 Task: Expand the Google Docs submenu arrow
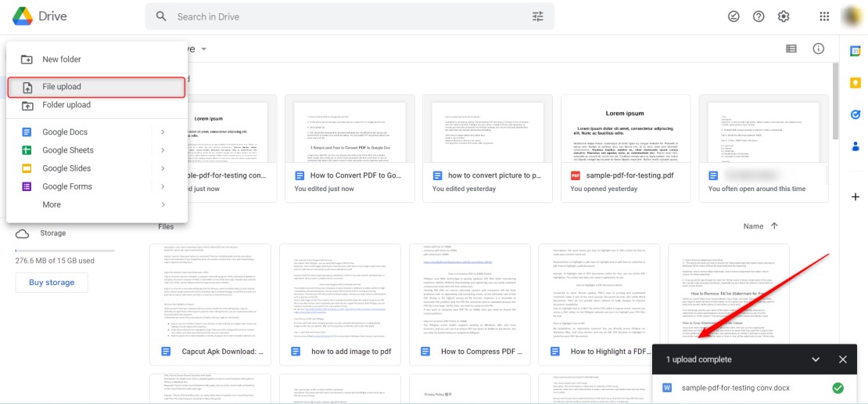click(163, 132)
